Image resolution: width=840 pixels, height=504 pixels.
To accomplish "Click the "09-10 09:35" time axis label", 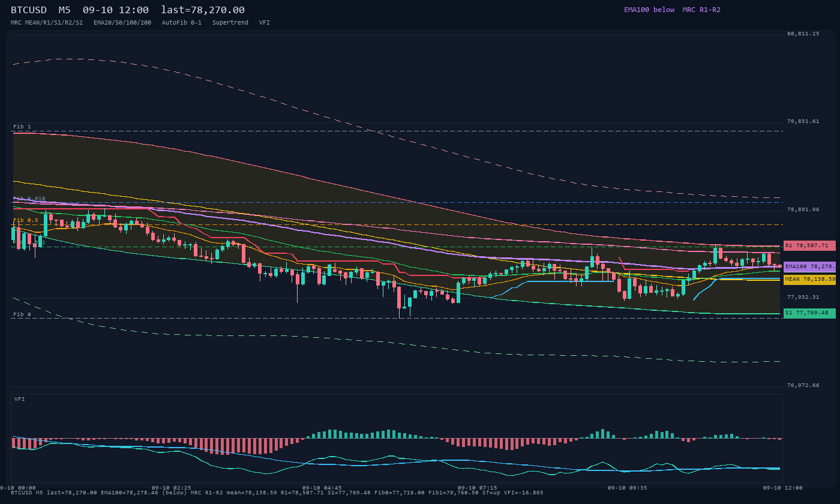I will click(x=628, y=488).
